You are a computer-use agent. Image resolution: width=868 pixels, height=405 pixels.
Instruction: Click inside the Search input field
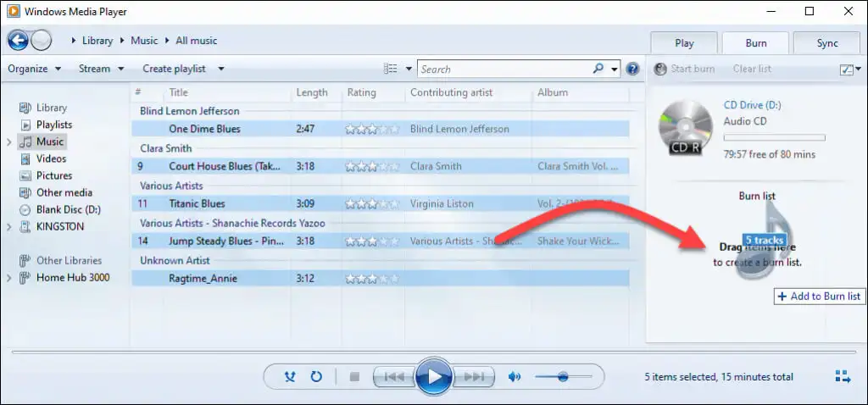pos(505,69)
